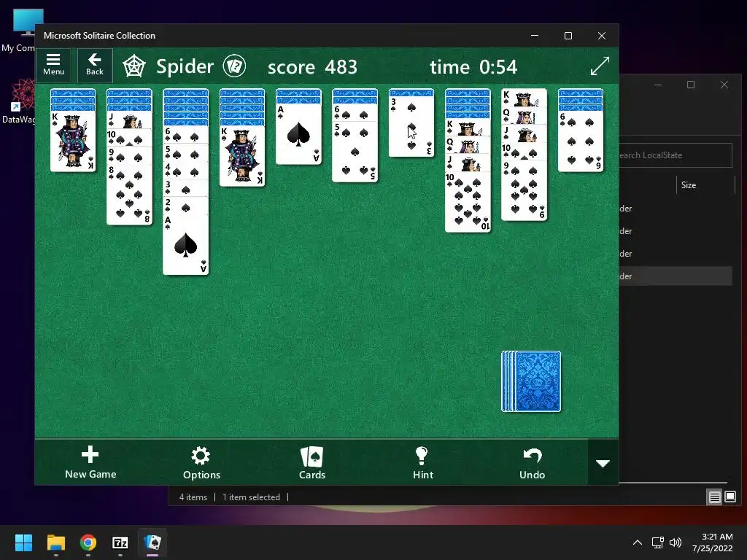Open the Cards deck chooser
747x560 pixels.
[x=312, y=462]
